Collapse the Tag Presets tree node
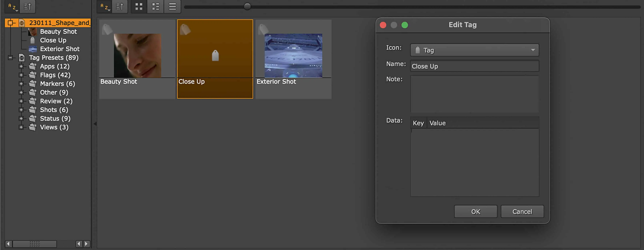The width and height of the screenshot is (644, 250). [10, 58]
